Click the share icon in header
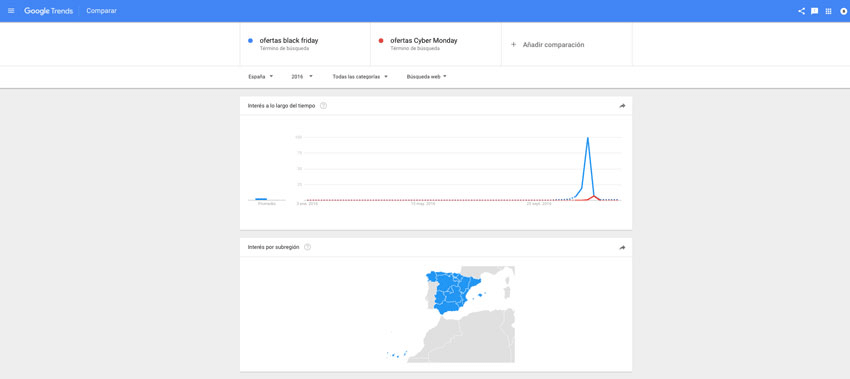The image size is (850, 379). [801, 11]
